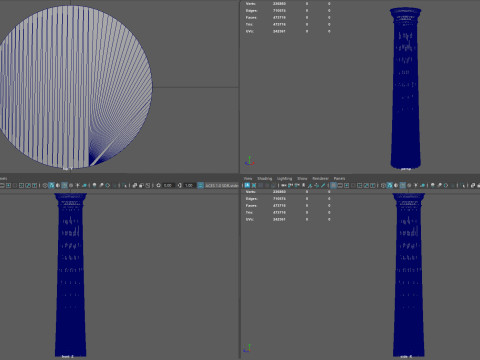Open the Lighting panel menu
Screen dimensions: 480x360
284,178
